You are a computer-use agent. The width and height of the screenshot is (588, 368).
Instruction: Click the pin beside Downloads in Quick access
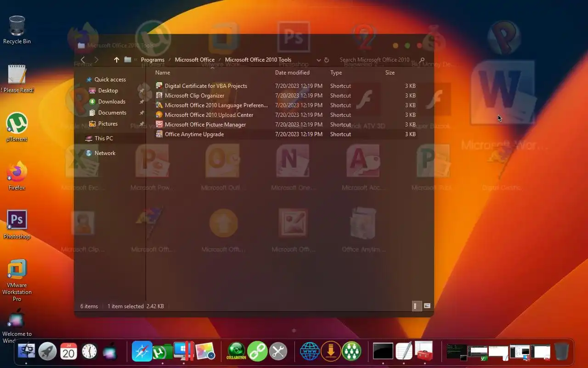tap(141, 102)
